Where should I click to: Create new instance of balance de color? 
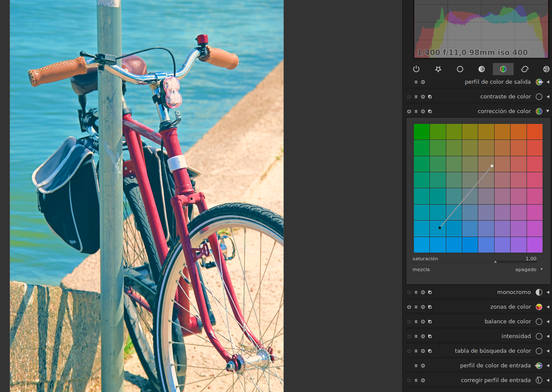430,322
